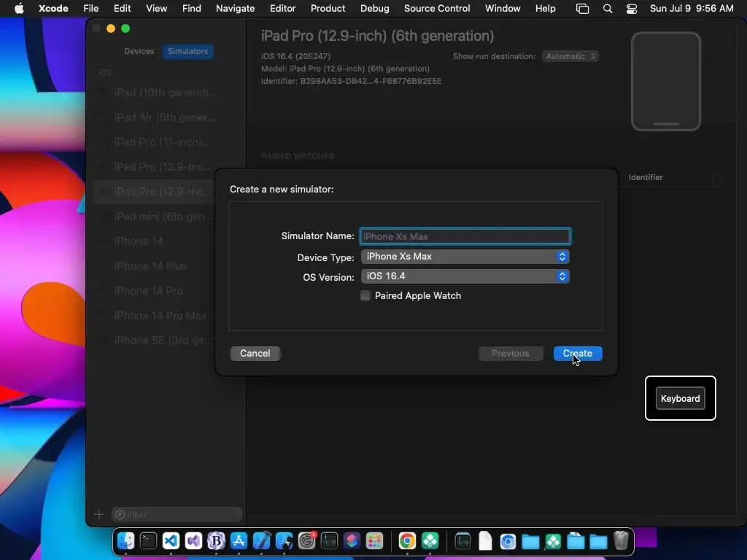Check the Paired Apple Watch checkbox
Image resolution: width=747 pixels, height=560 pixels.
(x=365, y=296)
